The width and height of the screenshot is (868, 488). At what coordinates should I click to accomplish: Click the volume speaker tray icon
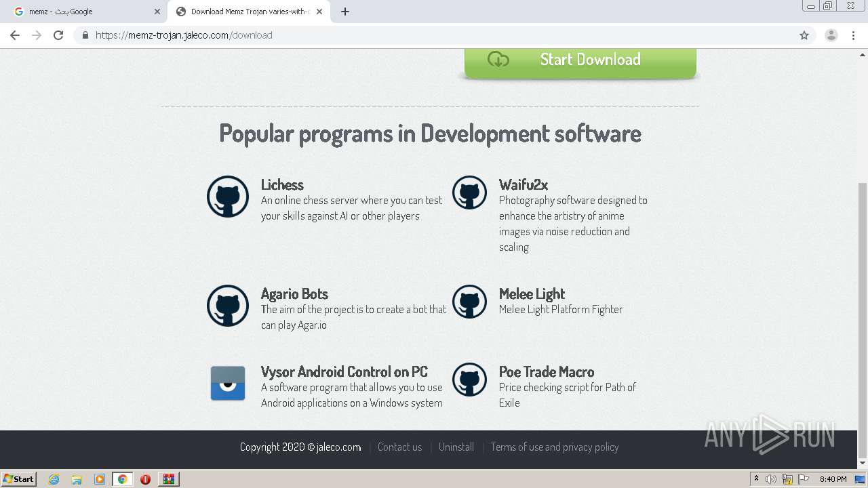(x=771, y=479)
